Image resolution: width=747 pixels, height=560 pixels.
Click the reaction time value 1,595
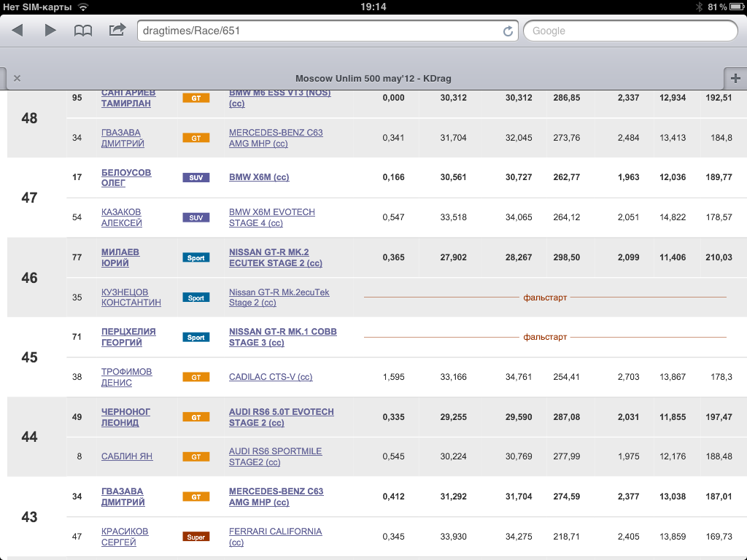coord(393,377)
